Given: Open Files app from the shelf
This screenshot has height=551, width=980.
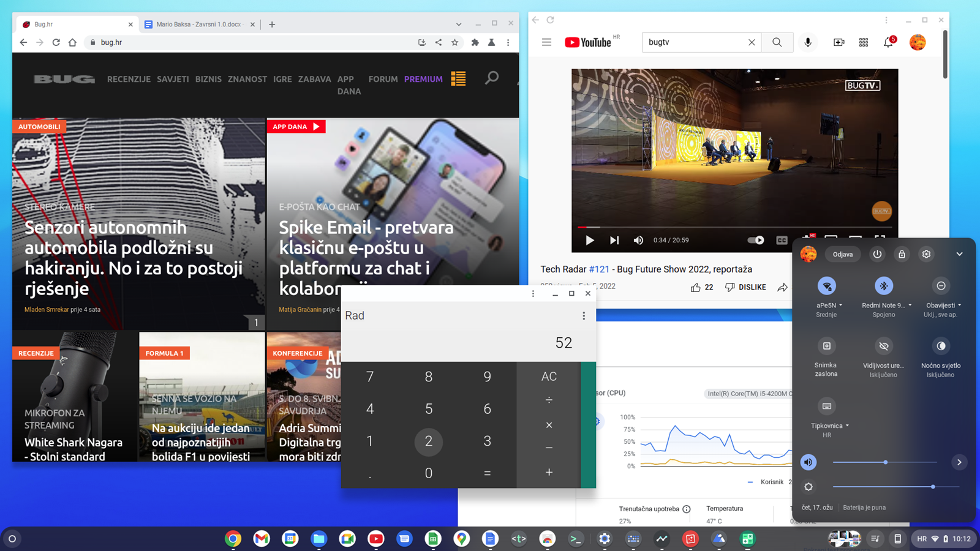Looking at the screenshot, I should 318,539.
